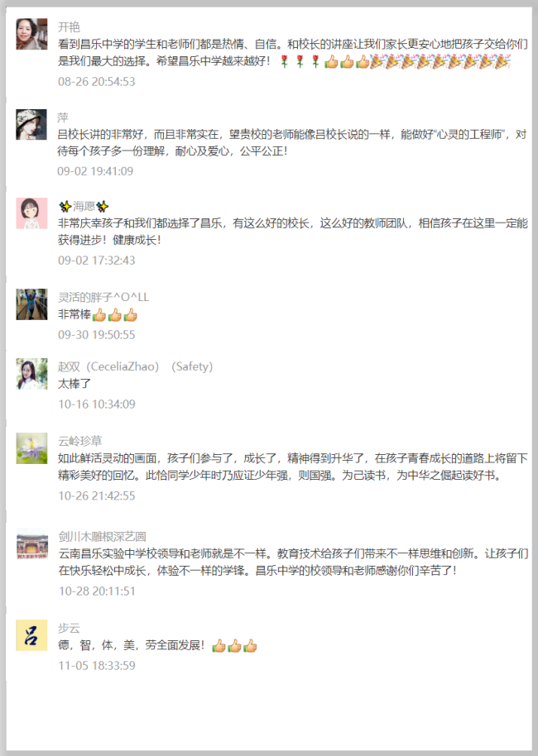Click the cartoon girl avatar of 海愿

[31, 213]
